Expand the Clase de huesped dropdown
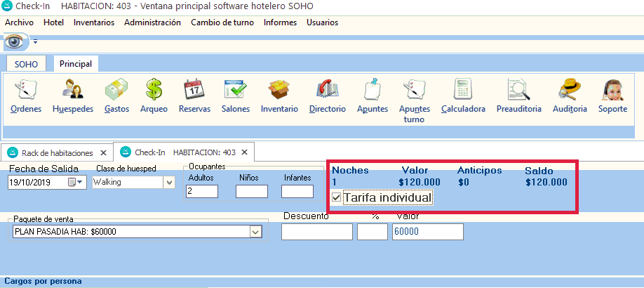Viewport: 644px width, 288px height. [x=168, y=182]
